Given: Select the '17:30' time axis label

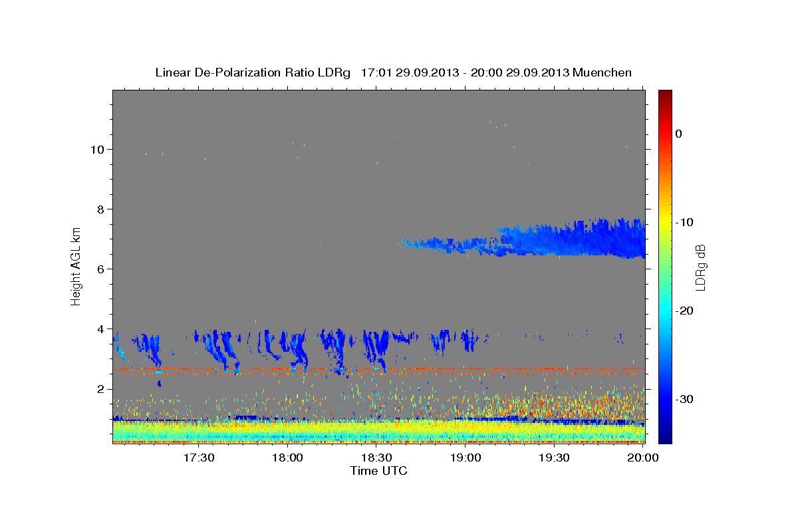Looking at the screenshot, I should click(199, 458).
